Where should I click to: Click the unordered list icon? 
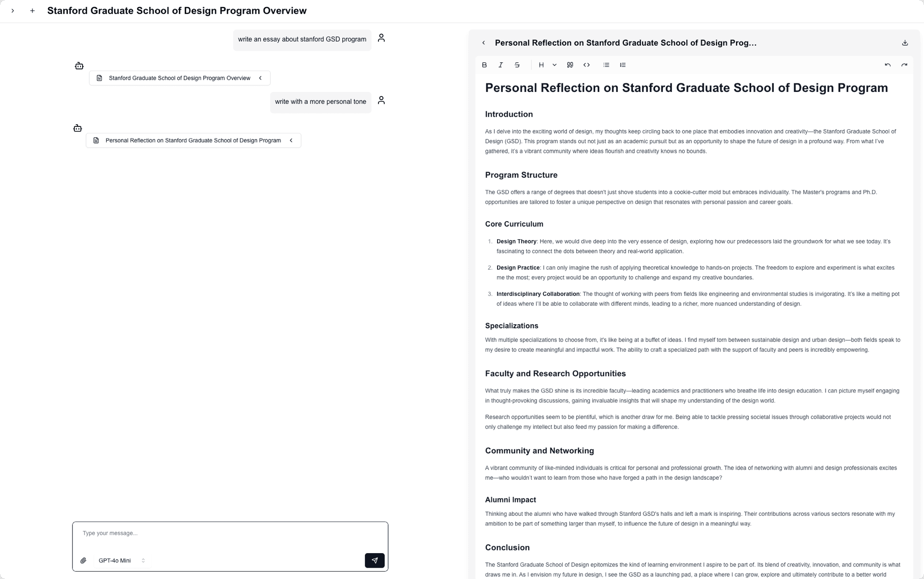[x=607, y=65]
